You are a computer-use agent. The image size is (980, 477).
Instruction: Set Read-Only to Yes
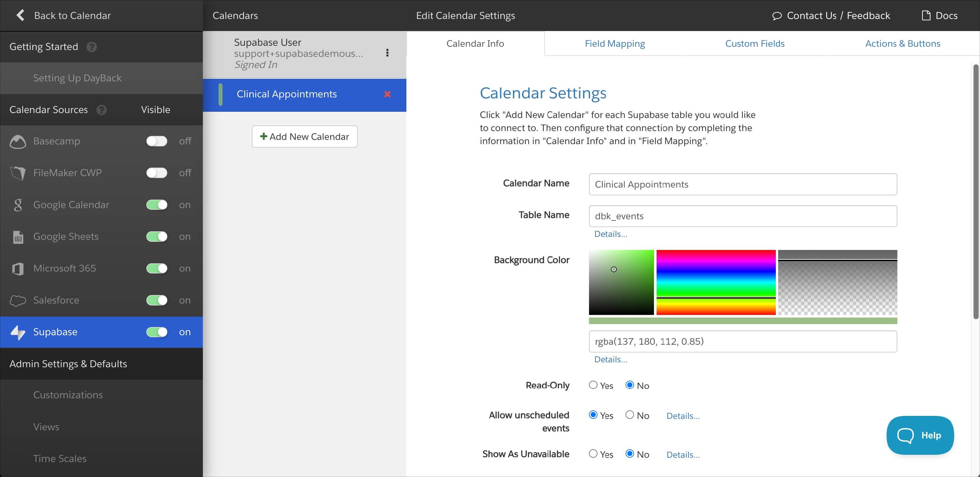point(593,385)
